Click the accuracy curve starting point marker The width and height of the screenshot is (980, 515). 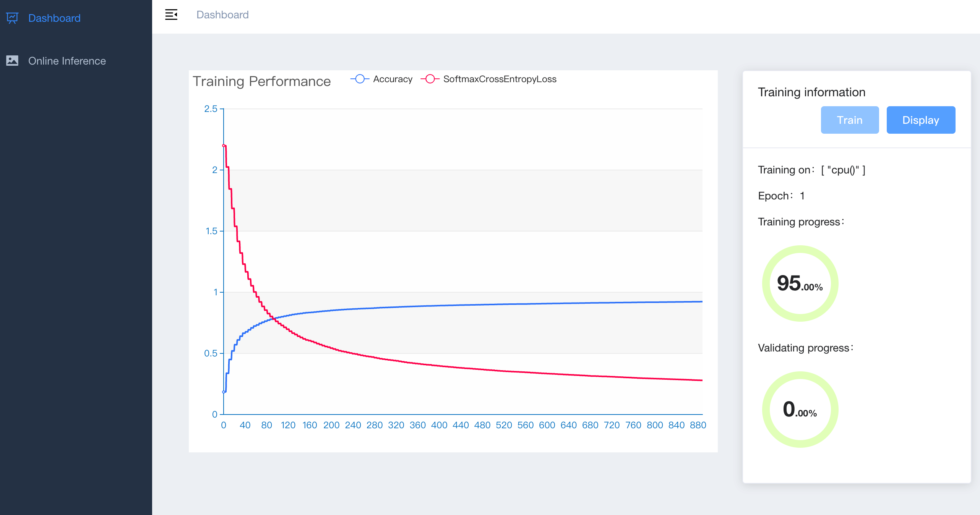click(x=224, y=392)
